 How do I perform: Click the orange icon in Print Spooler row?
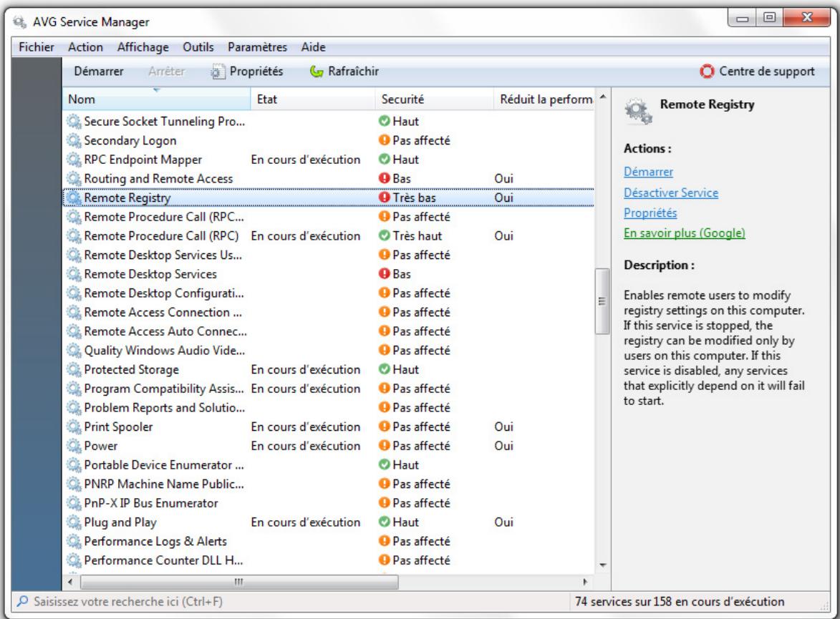(x=384, y=427)
